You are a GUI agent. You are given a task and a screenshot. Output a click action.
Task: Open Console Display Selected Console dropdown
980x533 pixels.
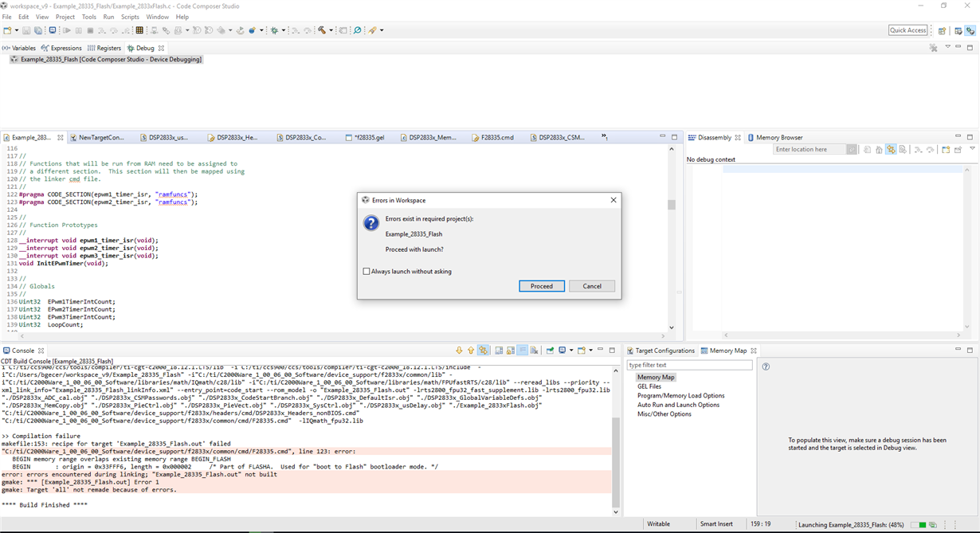[x=571, y=351]
